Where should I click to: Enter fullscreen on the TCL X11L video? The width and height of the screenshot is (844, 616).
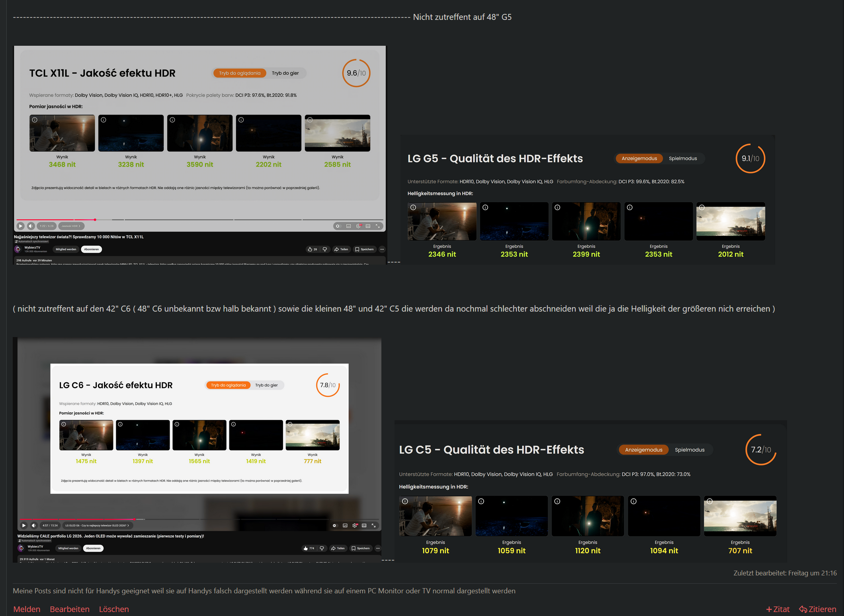(x=378, y=226)
